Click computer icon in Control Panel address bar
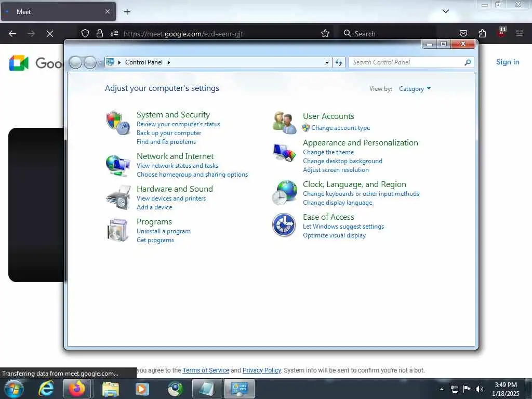Screen dimensions: 532x399 tap(110, 62)
